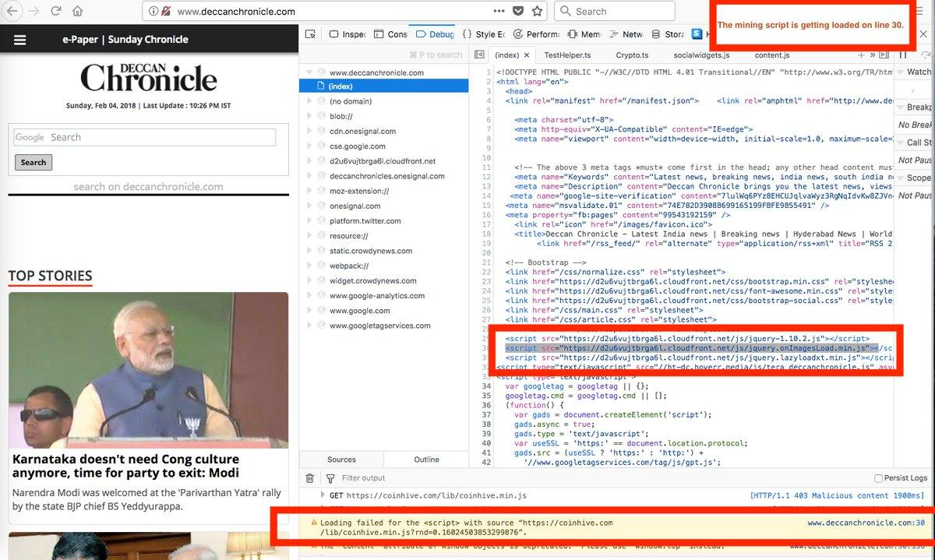Select static.crowdynews.com in the source tree
The image size is (935, 560).
click(x=372, y=251)
